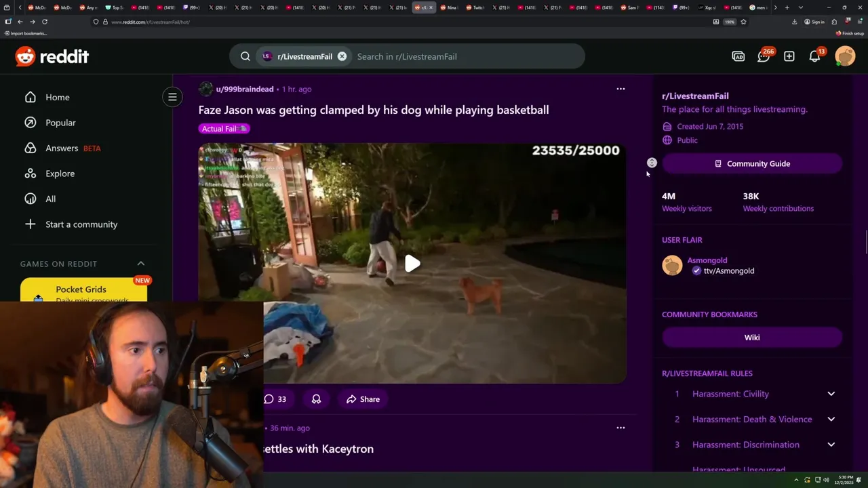Click the browser back arrow
The height and width of the screenshot is (488, 868).
coord(20,22)
